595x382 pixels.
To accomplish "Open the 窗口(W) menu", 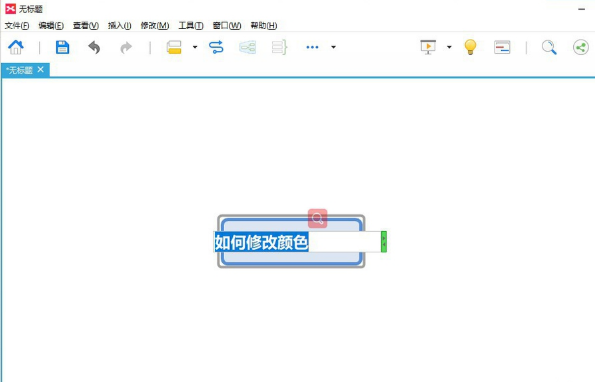I will [227, 25].
